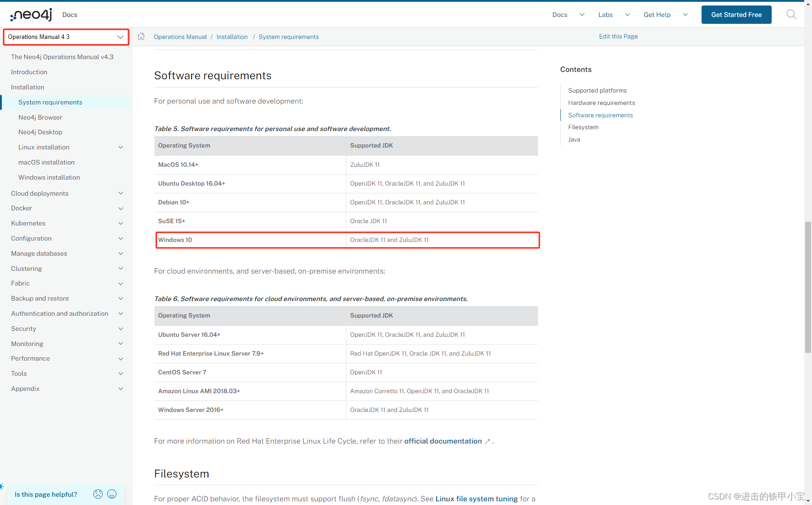Expand the Get Help menu chevron
This screenshot has height=505, width=812.
[685, 15]
